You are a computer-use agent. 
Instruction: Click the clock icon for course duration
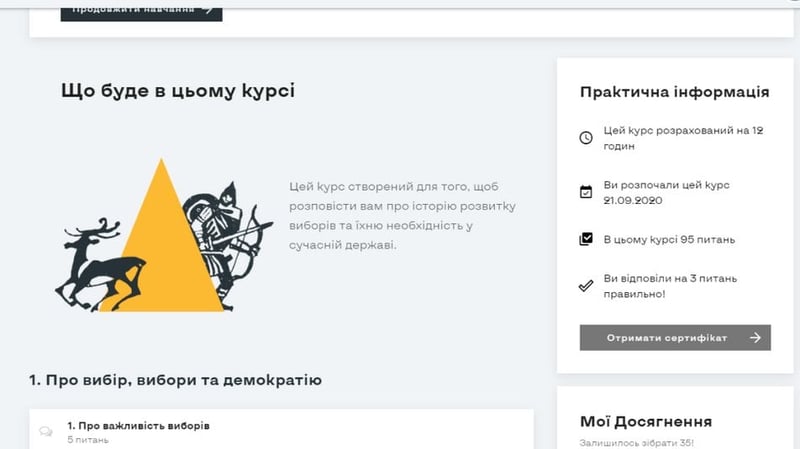point(586,138)
